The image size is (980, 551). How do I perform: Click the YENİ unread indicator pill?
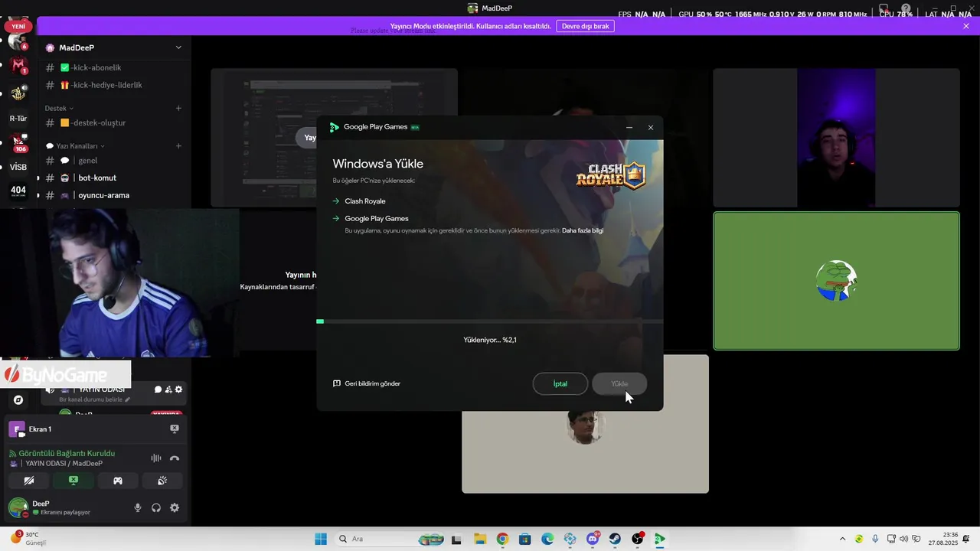(18, 26)
